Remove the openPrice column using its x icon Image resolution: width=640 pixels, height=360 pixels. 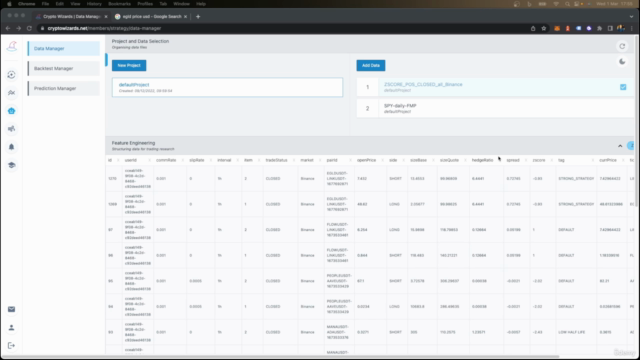[x=382, y=160]
